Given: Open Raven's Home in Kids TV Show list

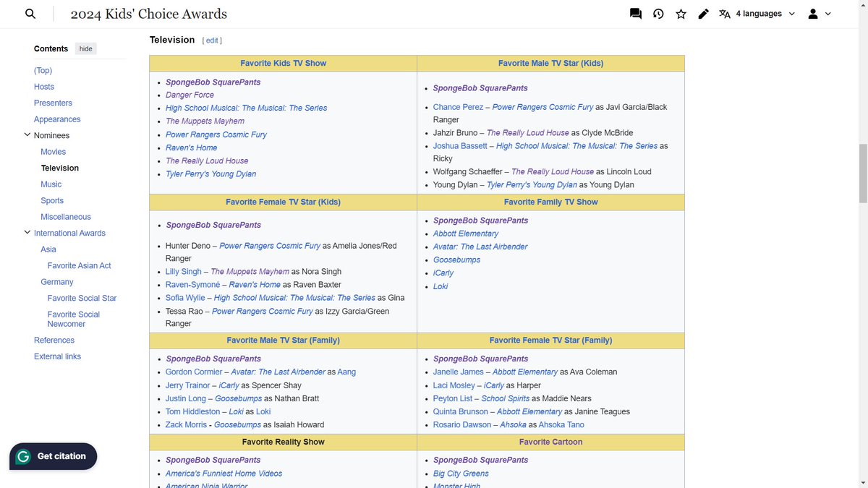Looking at the screenshot, I should coord(192,147).
